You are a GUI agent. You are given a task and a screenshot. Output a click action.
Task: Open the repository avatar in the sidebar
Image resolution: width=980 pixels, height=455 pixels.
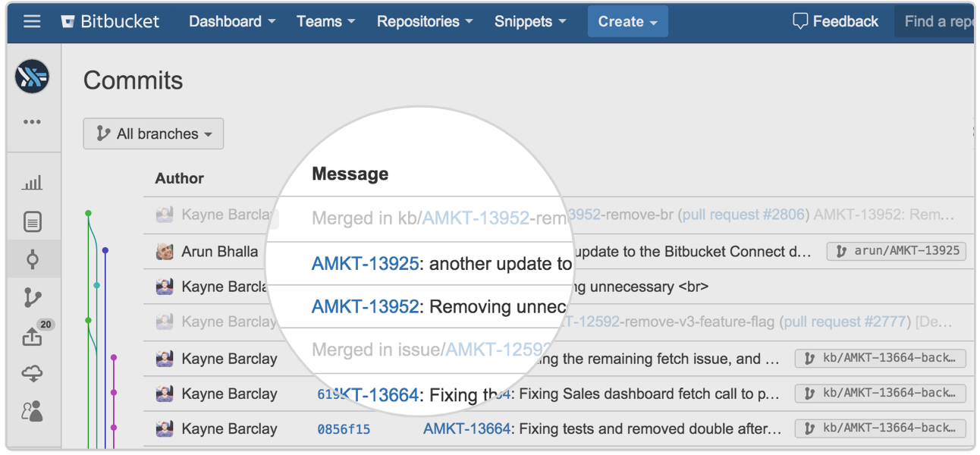33,77
